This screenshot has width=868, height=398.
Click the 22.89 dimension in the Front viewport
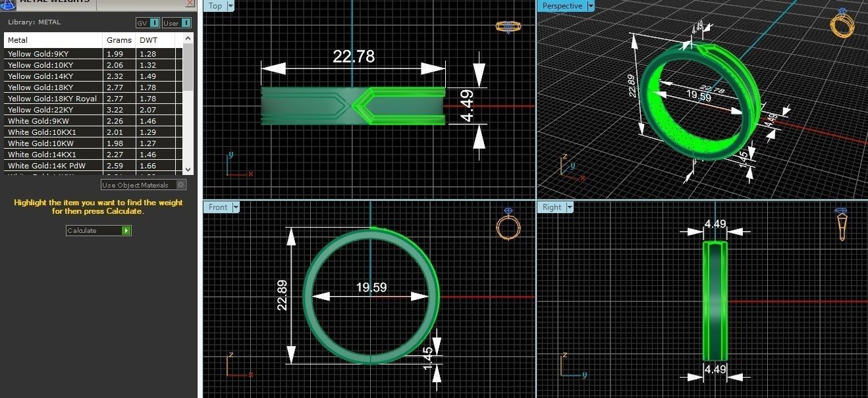(x=282, y=295)
